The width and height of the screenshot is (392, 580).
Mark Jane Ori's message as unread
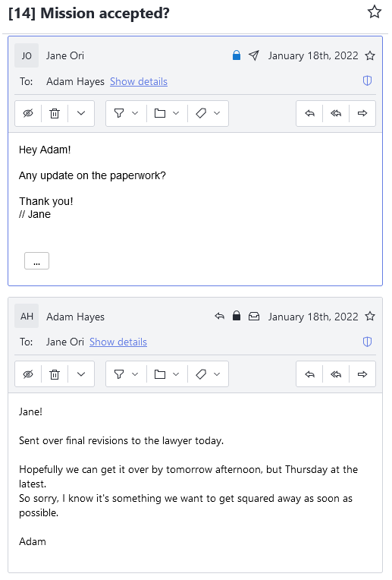pyautogui.click(x=28, y=113)
